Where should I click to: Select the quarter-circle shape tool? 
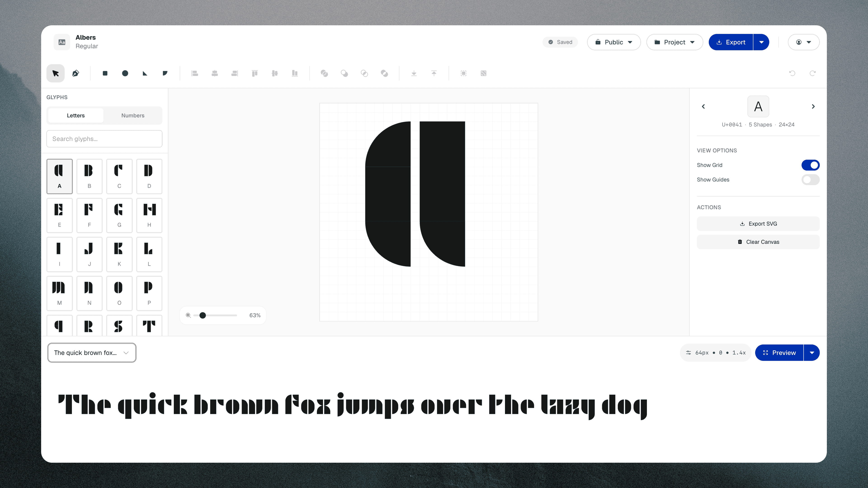pos(165,73)
